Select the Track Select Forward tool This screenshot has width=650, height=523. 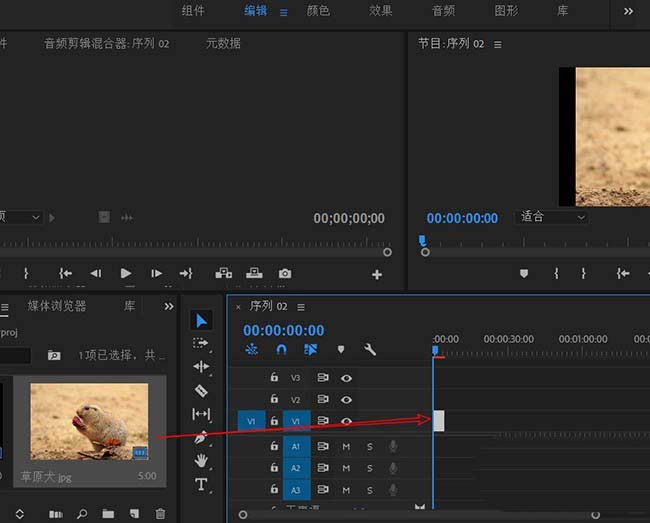(x=201, y=343)
